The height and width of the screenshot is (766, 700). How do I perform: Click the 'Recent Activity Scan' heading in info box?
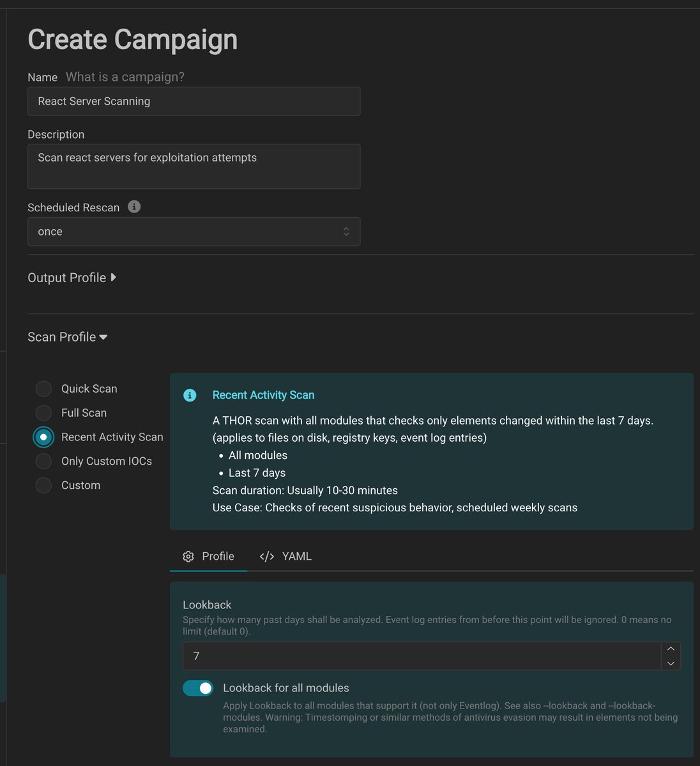(x=263, y=395)
